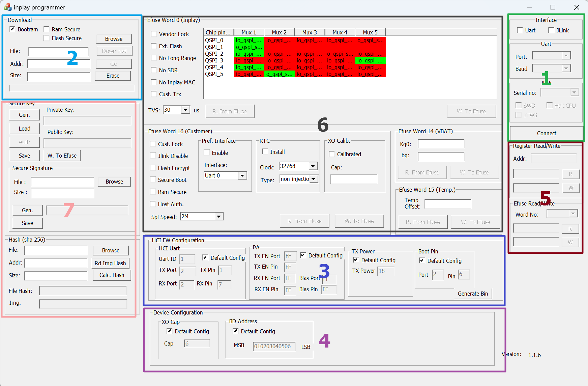The image size is (588, 386).
Task: Open the Uart Port dropdown
Action: 566,56
